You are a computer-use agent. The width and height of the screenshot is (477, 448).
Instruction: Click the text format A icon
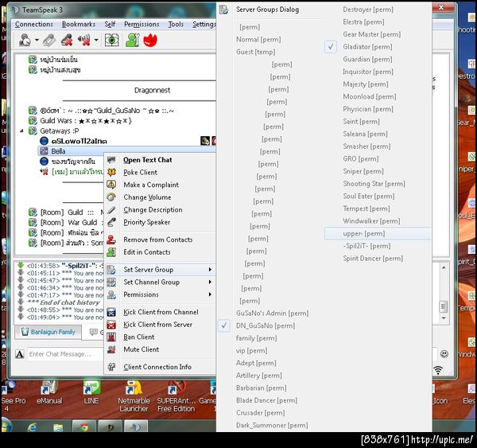tap(20, 354)
